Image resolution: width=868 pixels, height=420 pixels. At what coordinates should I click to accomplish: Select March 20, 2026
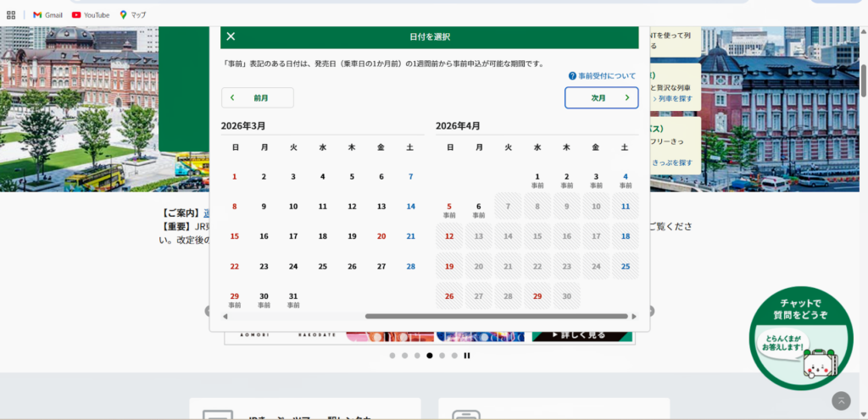point(381,236)
